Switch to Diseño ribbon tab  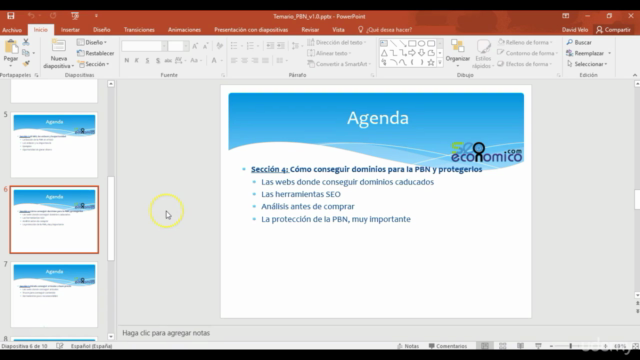[x=102, y=30]
